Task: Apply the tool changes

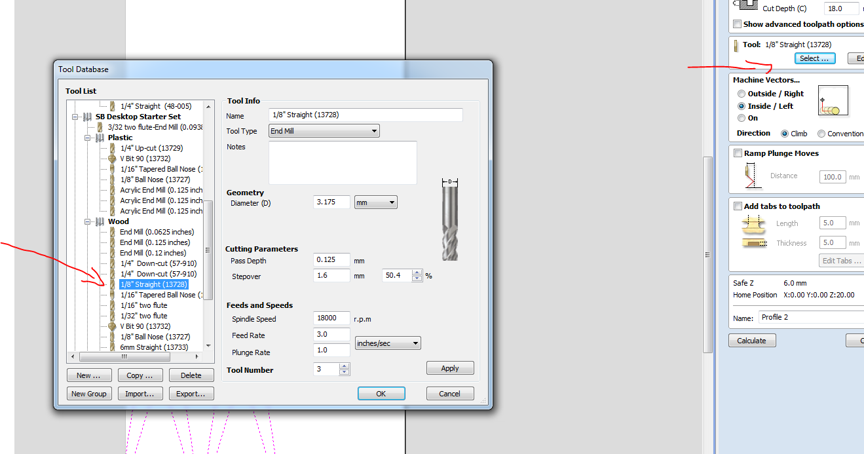Action: coord(450,368)
